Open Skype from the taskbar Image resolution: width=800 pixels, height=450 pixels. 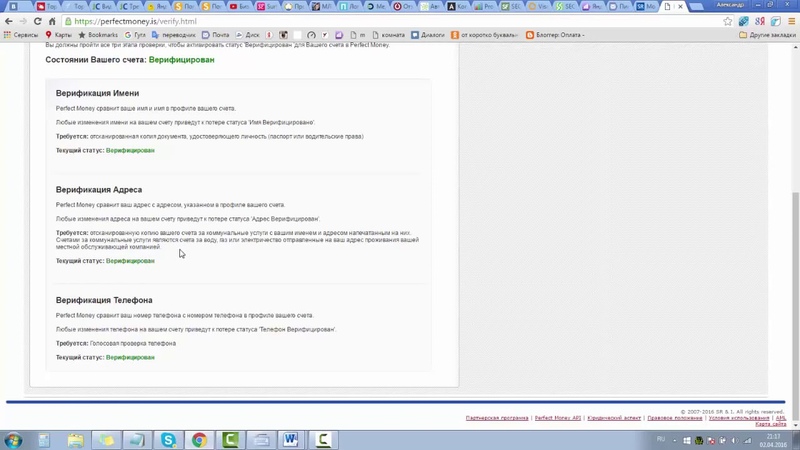pyautogui.click(x=168, y=440)
